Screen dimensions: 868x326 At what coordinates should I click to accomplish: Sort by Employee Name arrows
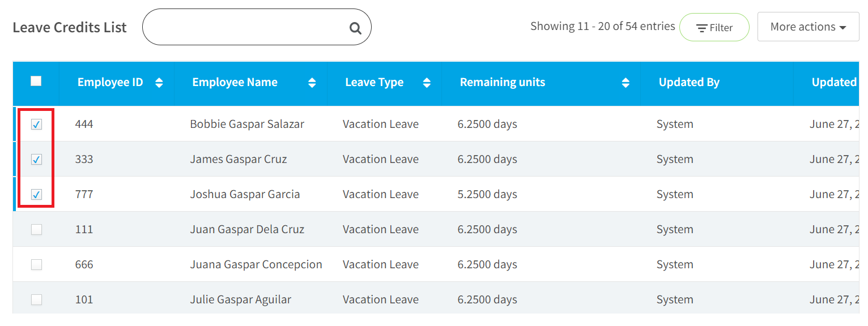point(312,83)
